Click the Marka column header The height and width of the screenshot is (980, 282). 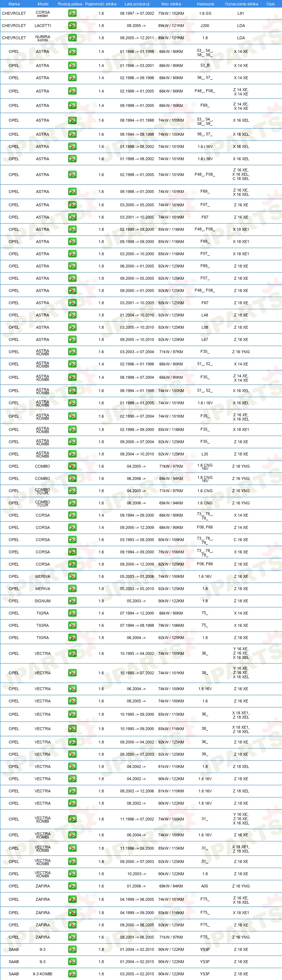14,4
